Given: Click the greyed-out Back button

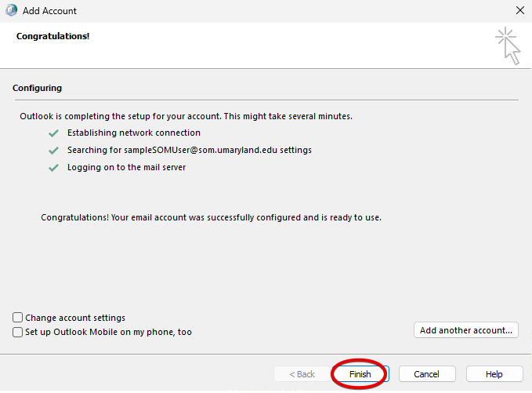Looking at the screenshot, I should point(302,374).
